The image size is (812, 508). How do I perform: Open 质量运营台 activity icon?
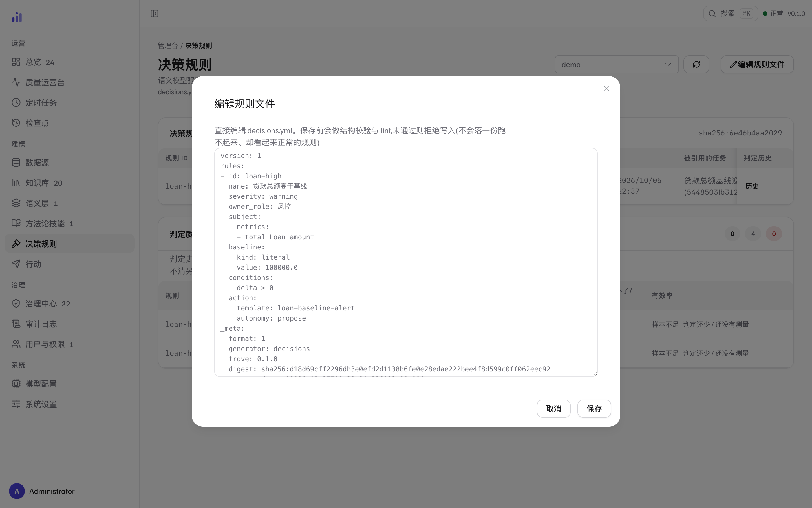(x=16, y=82)
